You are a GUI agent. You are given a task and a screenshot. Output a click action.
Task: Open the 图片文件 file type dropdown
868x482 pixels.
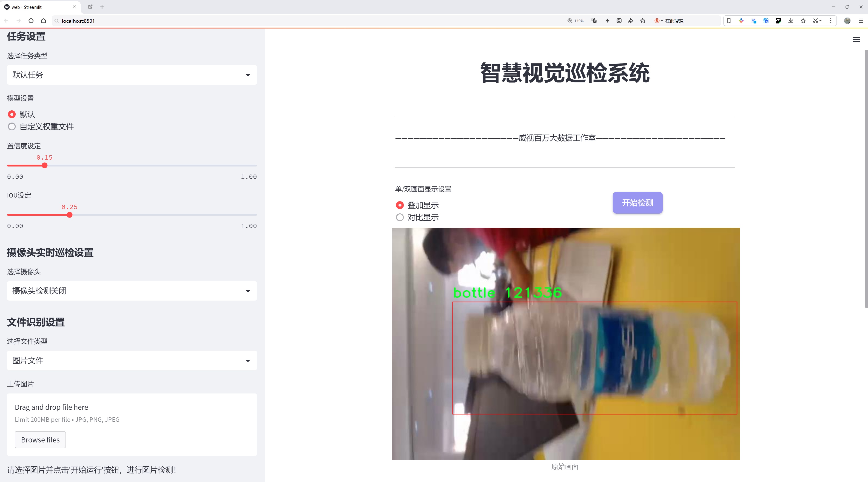tap(132, 361)
